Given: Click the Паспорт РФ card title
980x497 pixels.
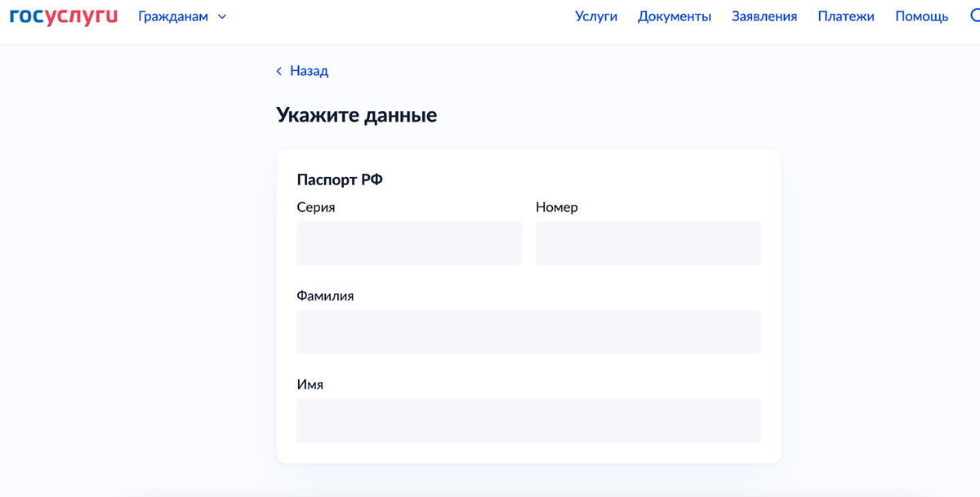Looking at the screenshot, I should (339, 179).
